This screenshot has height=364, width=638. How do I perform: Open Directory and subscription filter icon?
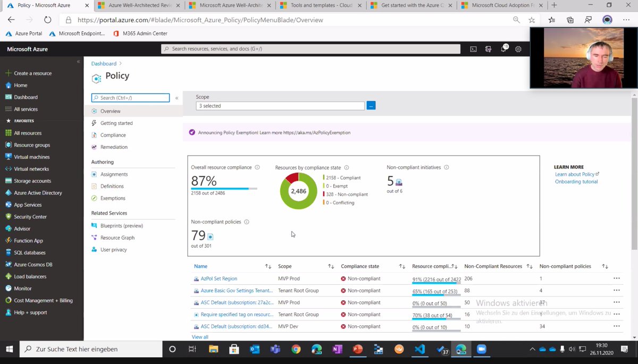coord(488,49)
